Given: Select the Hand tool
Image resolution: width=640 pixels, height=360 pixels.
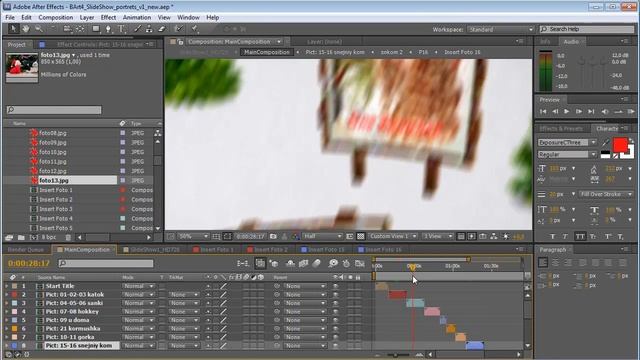Looking at the screenshot, I should point(26,29).
